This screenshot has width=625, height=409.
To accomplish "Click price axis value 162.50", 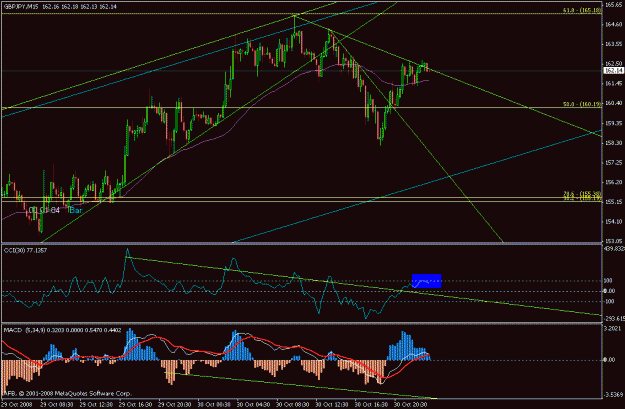I will (614, 64).
